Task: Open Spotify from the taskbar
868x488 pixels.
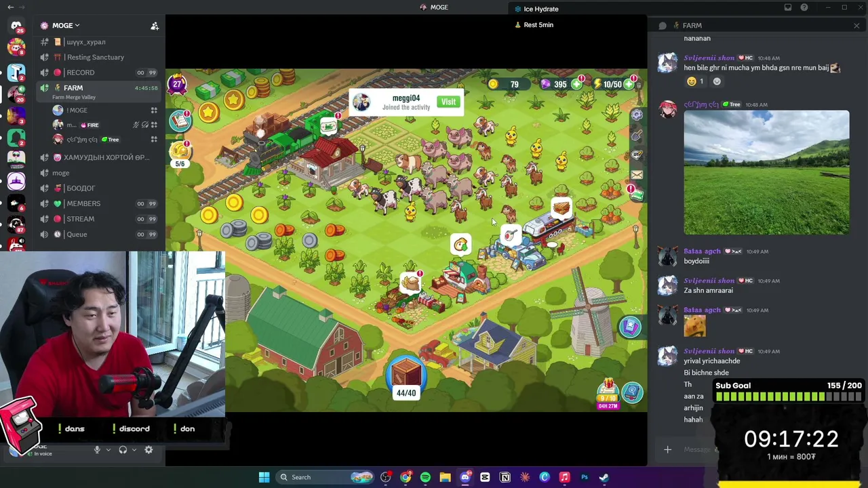Action: click(425, 477)
